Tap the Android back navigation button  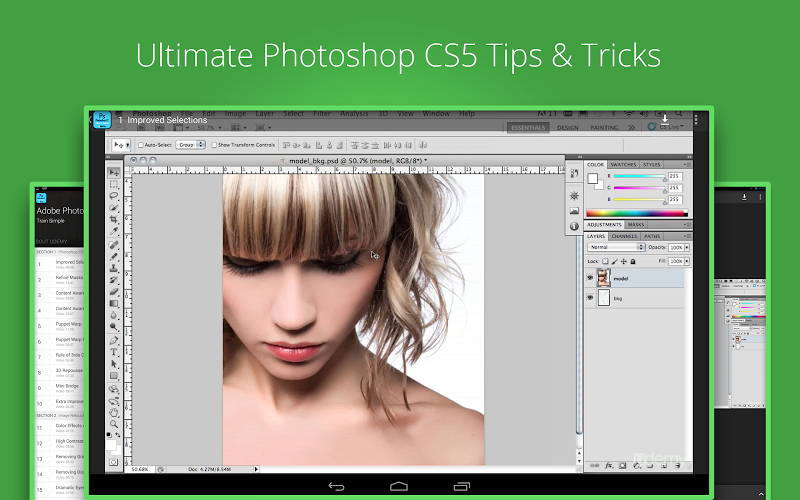[x=336, y=487]
